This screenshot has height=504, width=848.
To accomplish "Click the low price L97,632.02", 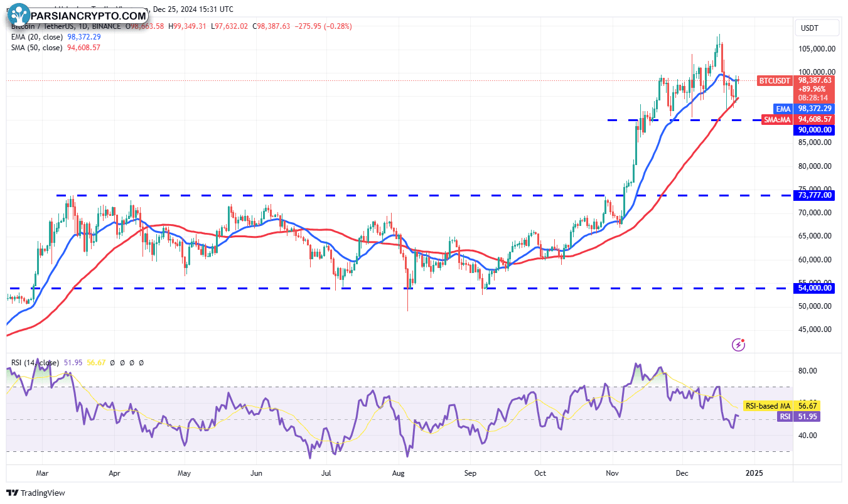I will click(x=230, y=26).
